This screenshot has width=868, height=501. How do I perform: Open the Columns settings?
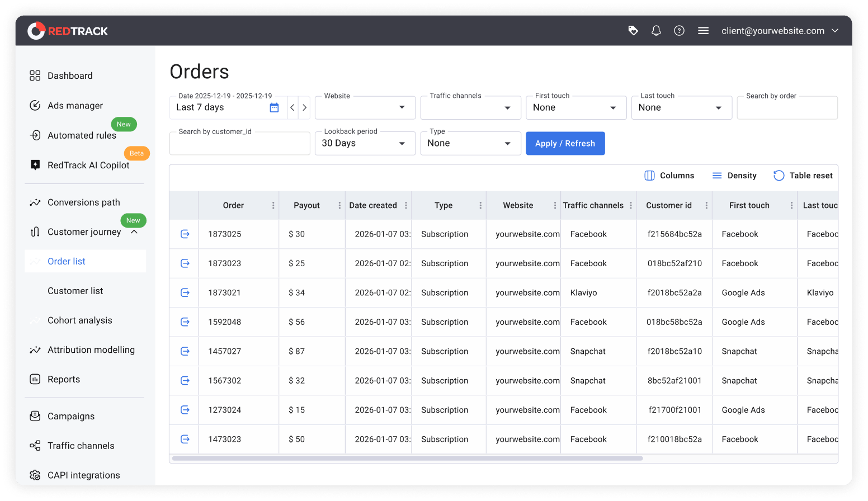coord(669,176)
